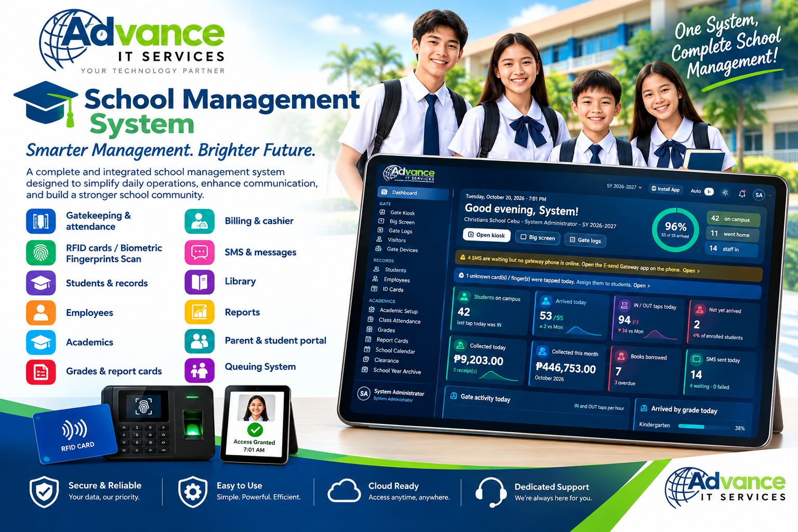Toggle the Auto theme switch
Image resolution: width=798 pixels, height=532 pixels.
pos(709,192)
